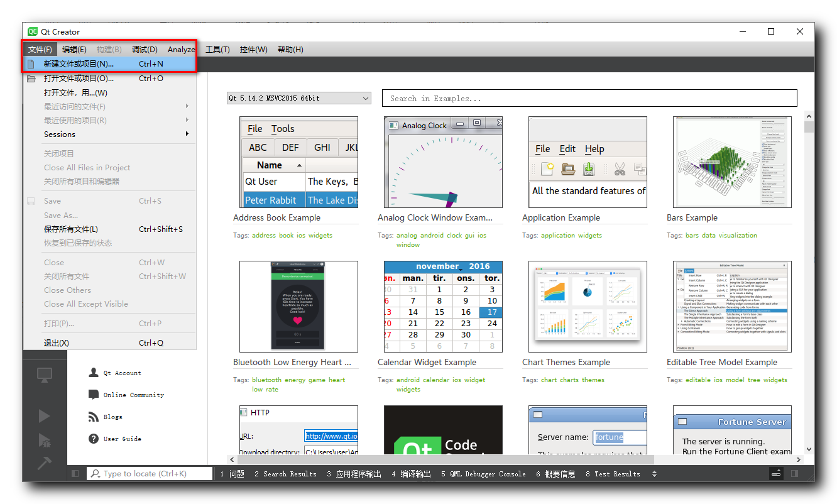This screenshot has width=837, height=504.
Task: Switch to 2 Search Results output pane
Action: (285, 474)
